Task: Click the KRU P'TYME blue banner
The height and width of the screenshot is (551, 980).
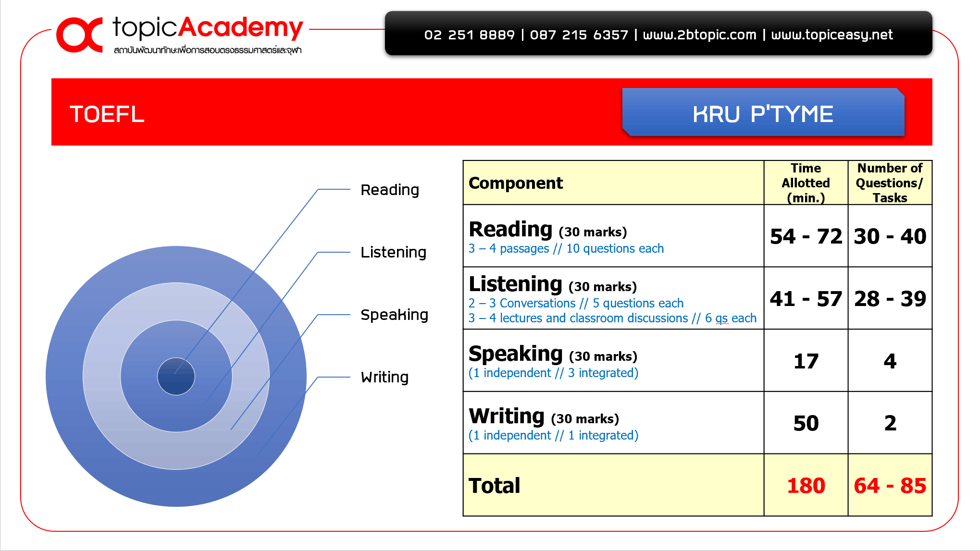Action: (763, 112)
